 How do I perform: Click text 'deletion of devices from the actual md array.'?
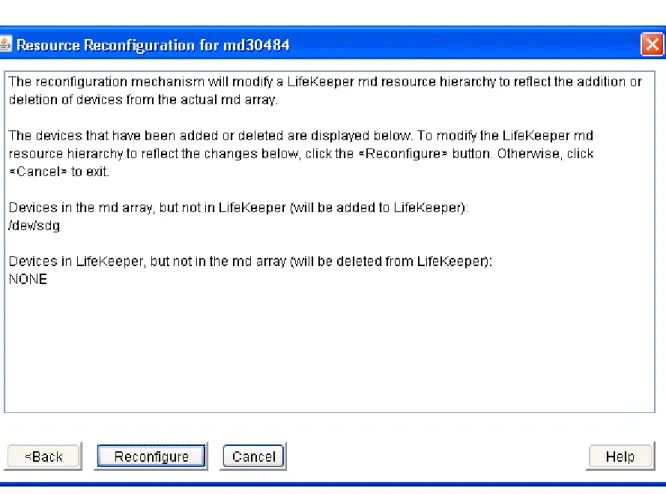(x=143, y=100)
